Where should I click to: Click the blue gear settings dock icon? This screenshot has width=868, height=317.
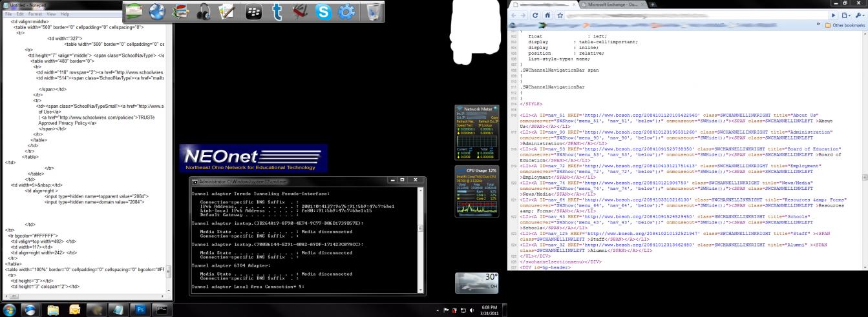347,12
